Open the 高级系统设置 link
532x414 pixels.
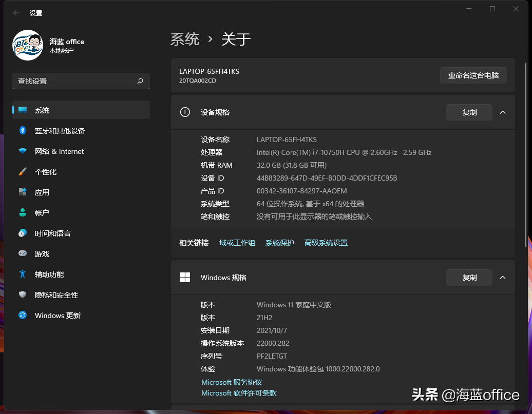pos(326,243)
